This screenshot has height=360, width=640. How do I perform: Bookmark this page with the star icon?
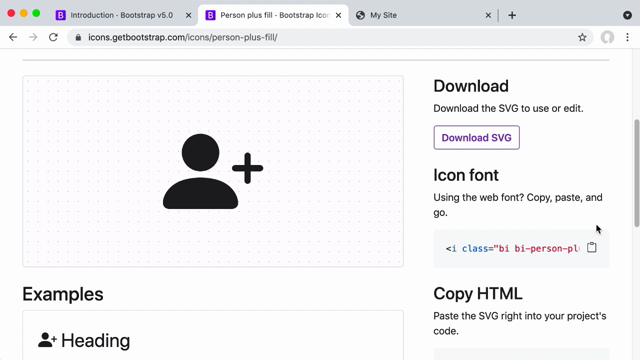582,38
